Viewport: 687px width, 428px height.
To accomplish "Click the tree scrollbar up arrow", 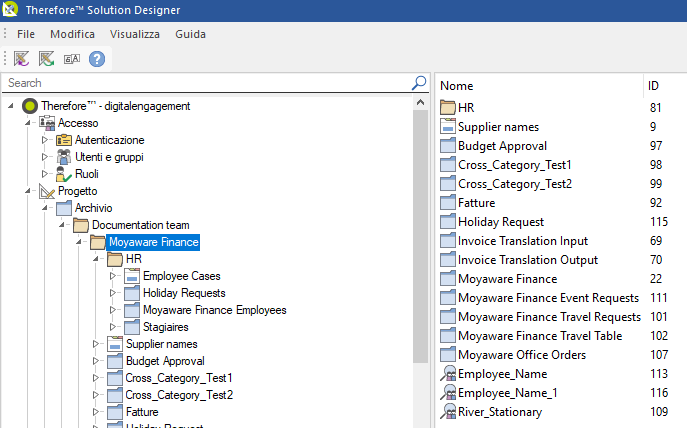I will click(x=421, y=103).
